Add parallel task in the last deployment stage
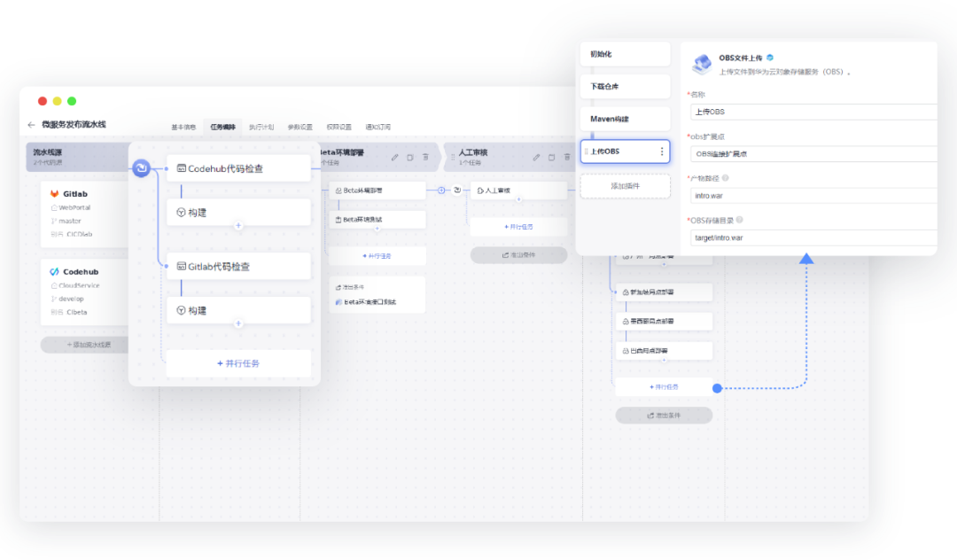957x560 pixels. [664, 386]
